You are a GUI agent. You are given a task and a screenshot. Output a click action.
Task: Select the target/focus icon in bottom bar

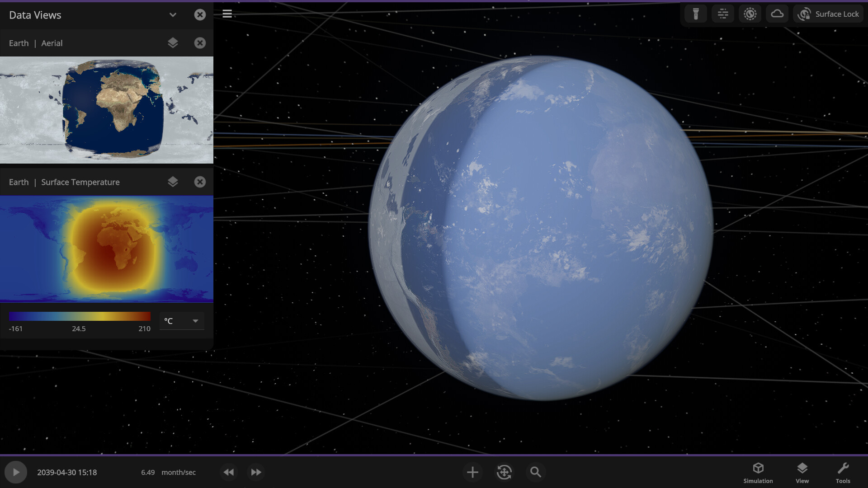[504, 471]
